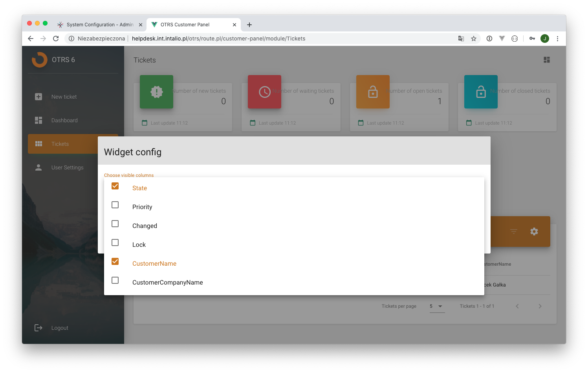The image size is (588, 373).
Task: Click the dashboard layout icon top right
Action: coord(546,60)
